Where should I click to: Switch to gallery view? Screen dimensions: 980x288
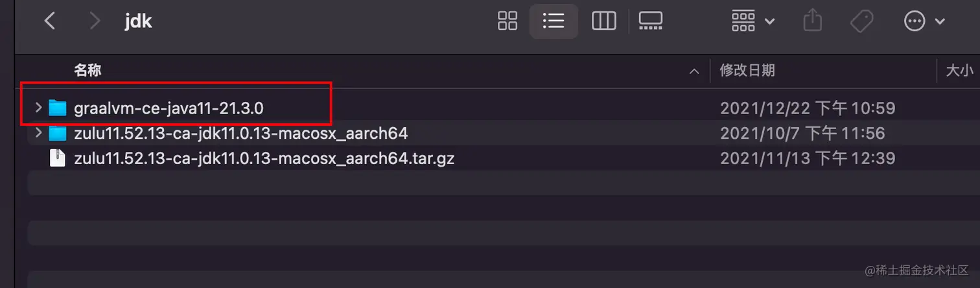[650, 21]
